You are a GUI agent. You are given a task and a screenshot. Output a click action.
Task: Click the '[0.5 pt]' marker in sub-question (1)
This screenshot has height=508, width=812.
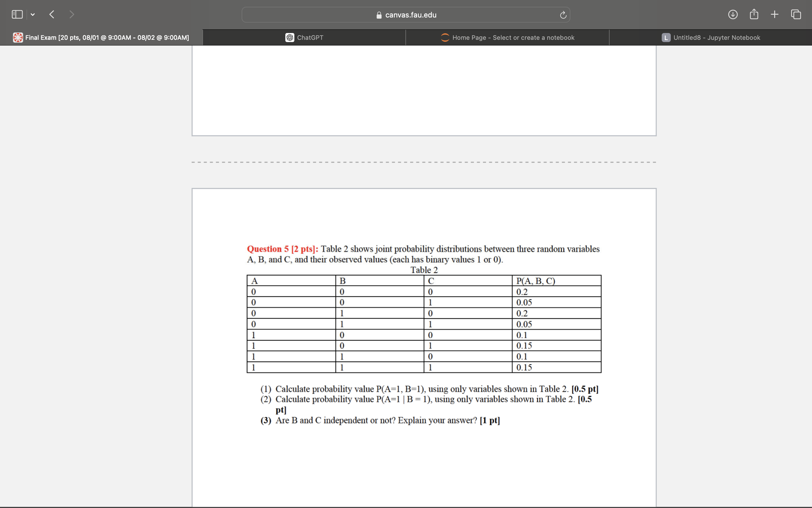pos(585,389)
